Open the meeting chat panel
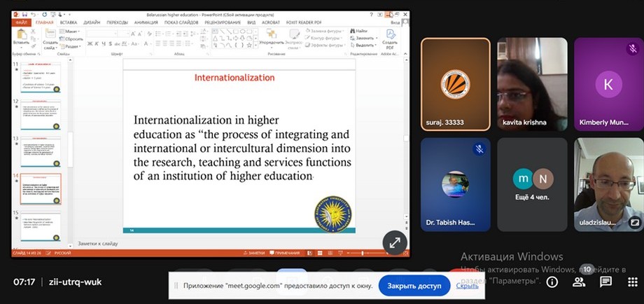 [605, 282]
